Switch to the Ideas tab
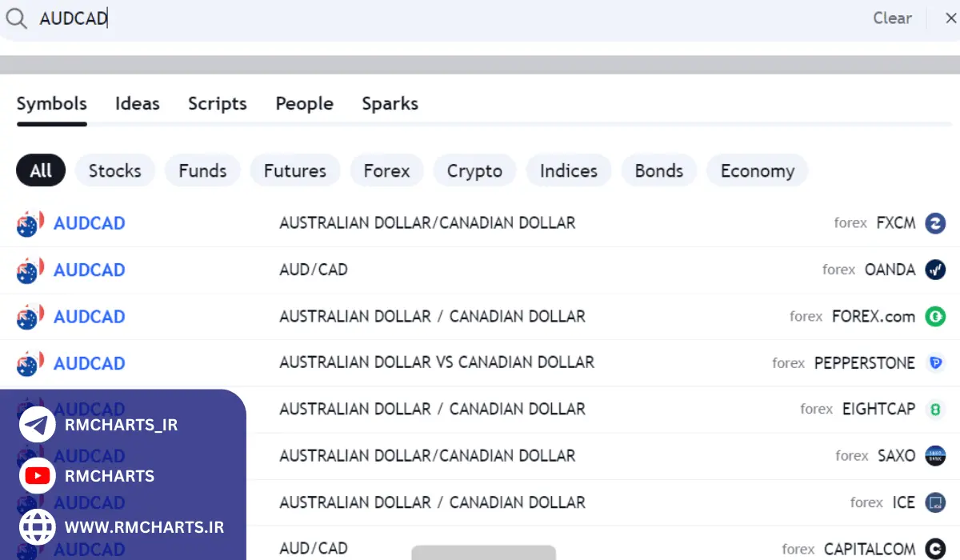 (x=137, y=104)
